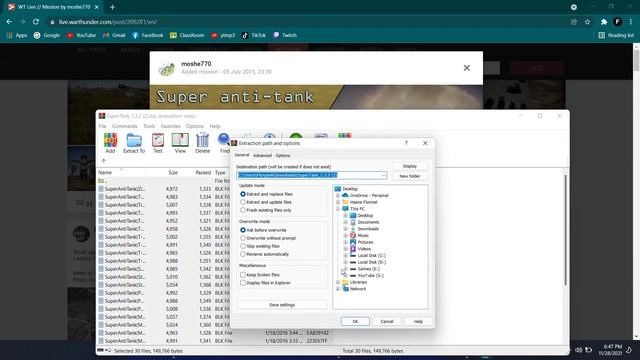Click Cancel in extraction dialog
This screenshot has height=360, width=640.
387,322
